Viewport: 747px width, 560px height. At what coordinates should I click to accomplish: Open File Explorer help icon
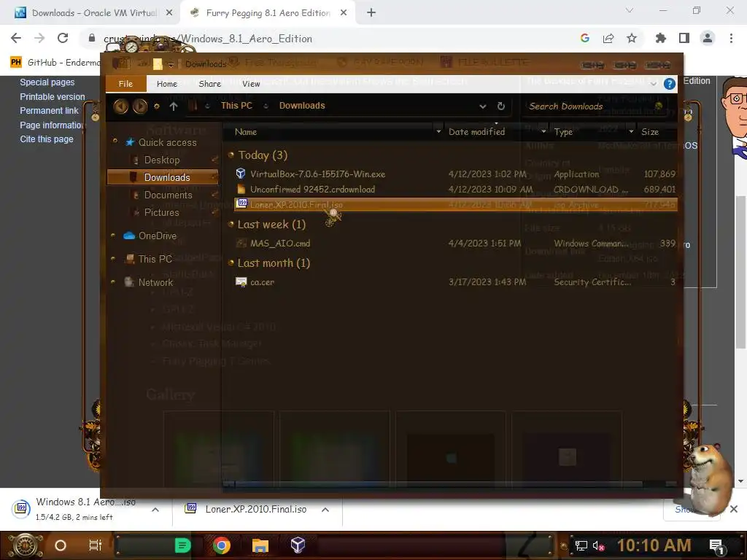pos(670,84)
